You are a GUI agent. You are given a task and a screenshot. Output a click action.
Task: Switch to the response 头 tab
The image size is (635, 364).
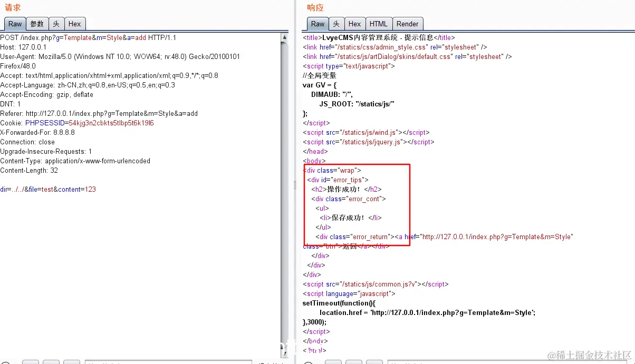pos(336,24)
